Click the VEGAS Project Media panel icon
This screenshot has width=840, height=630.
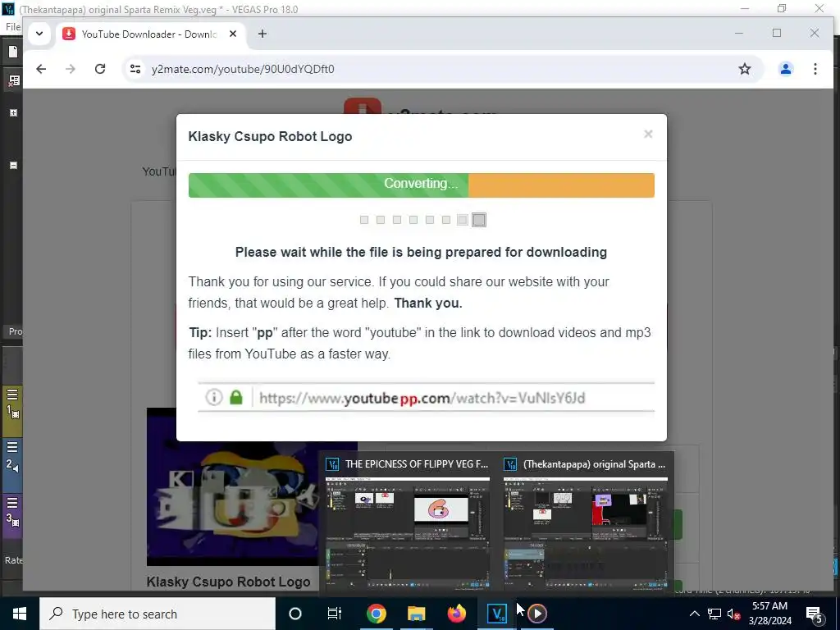(13, 81)
